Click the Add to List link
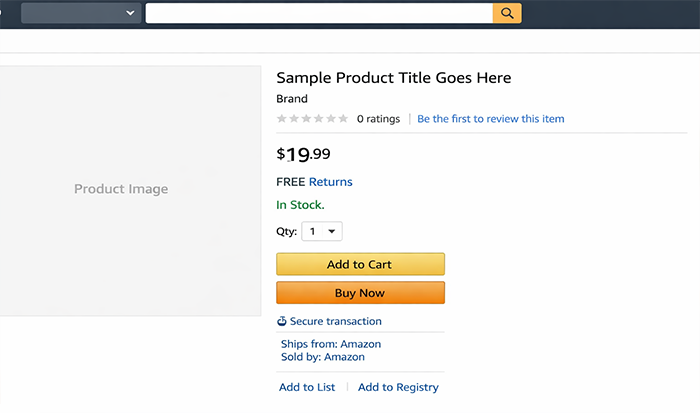 tap(307, 387)
